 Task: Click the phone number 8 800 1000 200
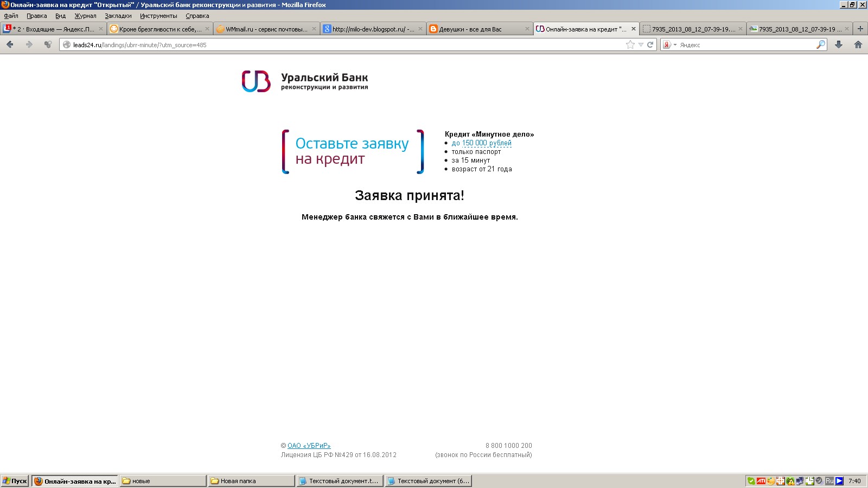pyautogui.click(x=509, y=446)
